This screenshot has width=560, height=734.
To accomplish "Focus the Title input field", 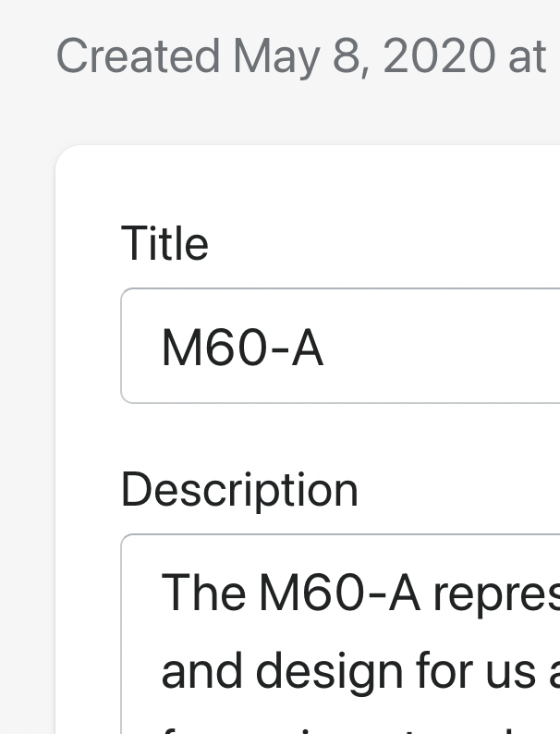I will [x=341, y=346].
